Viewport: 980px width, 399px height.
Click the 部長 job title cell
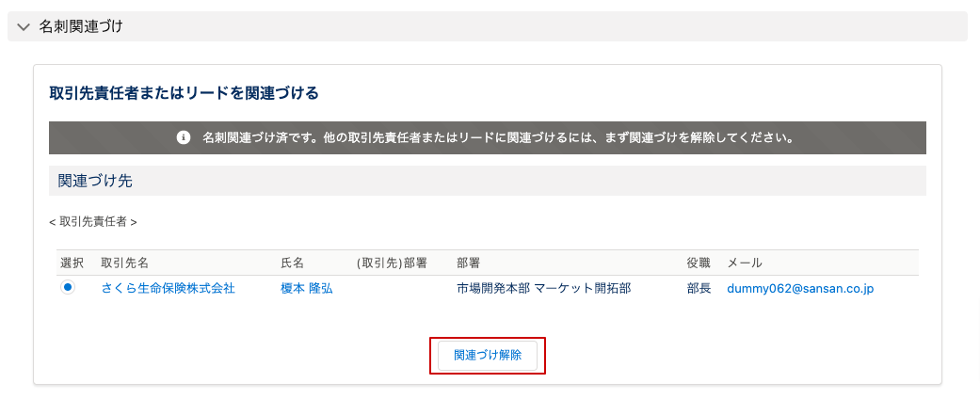click(x=699, y=289)
